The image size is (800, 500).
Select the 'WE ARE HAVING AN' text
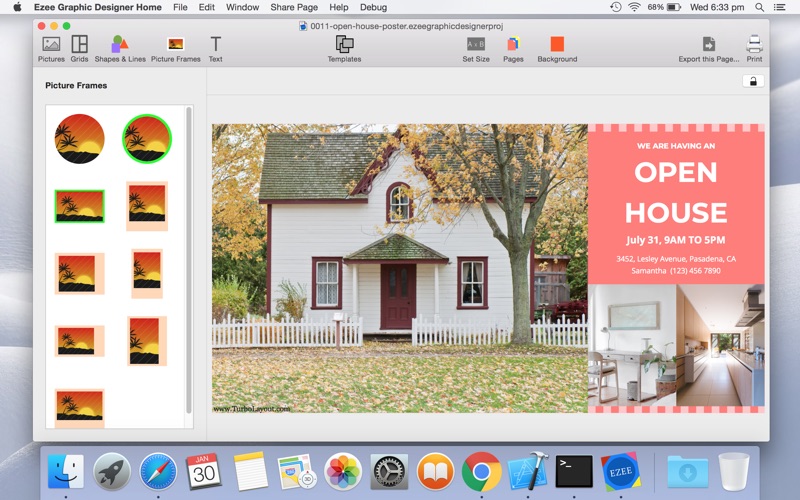[x=676, y=146]
